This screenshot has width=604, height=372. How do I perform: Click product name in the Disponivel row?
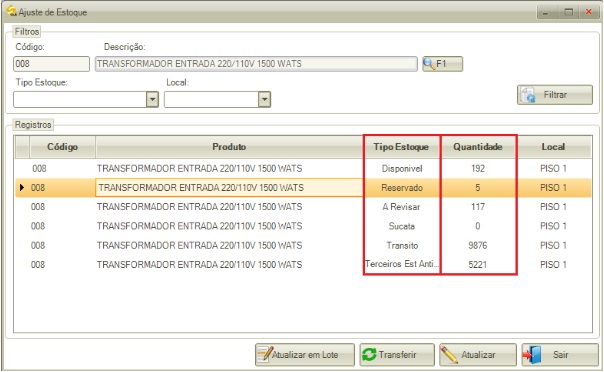pyautogui.click(x=200, y=169)
